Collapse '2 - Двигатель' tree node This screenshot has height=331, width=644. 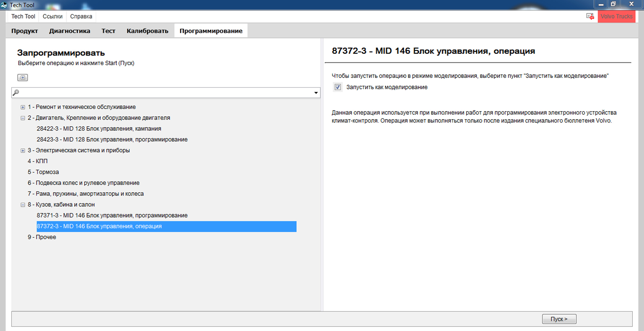pos(23,118)
